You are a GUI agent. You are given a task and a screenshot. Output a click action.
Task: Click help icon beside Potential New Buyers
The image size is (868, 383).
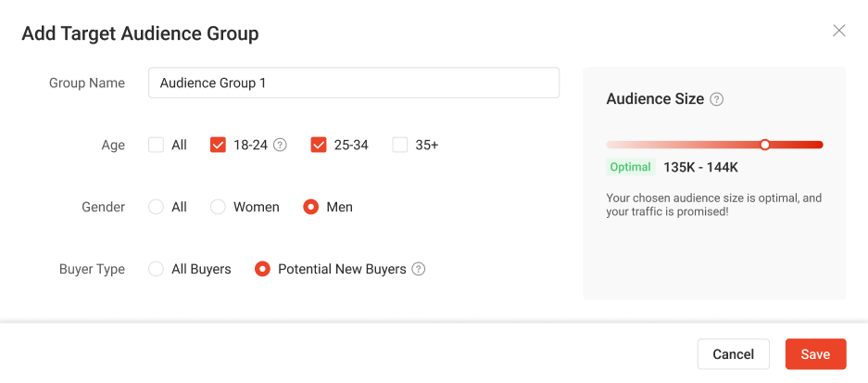419,269
